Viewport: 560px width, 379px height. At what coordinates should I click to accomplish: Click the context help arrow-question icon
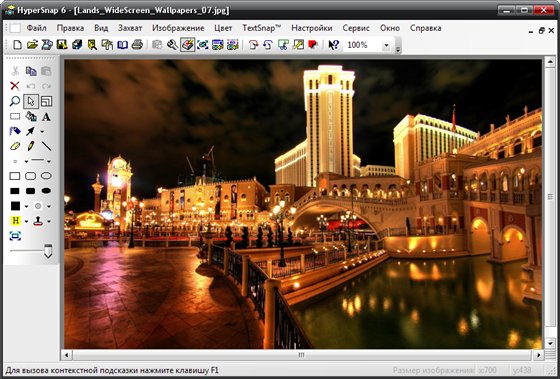point(334,45)
